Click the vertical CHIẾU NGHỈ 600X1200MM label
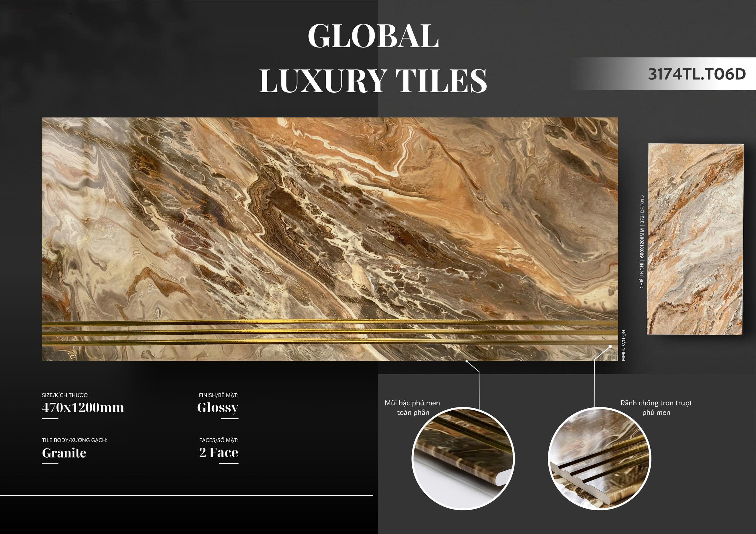The image size is (756, 534). click(x=642, y=242)
